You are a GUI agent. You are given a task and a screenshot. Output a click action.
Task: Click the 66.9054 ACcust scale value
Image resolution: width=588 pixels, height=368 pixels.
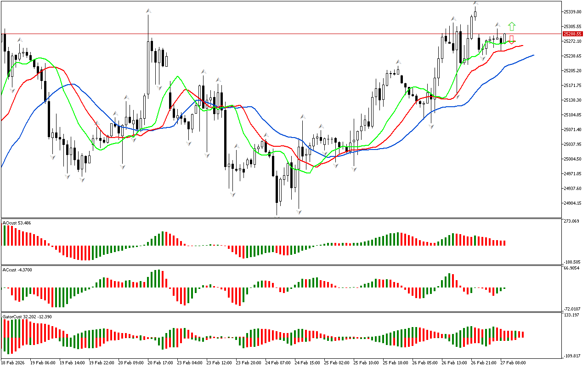click(572, 268)
